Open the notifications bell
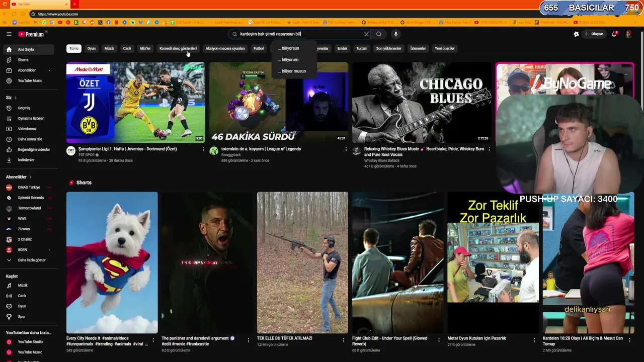Viewport: 644px width, 362px height. [614, 34]
